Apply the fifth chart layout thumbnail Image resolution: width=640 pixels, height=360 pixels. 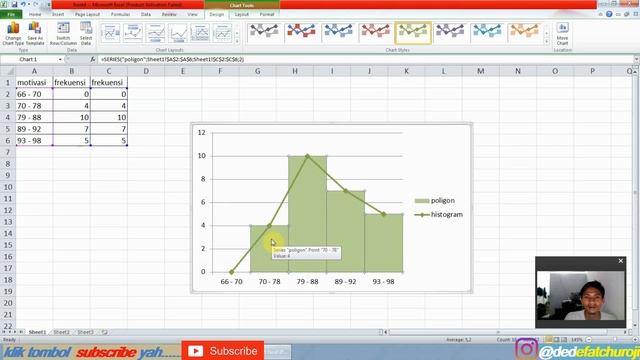pyautogui.click(x=200, y=33)
